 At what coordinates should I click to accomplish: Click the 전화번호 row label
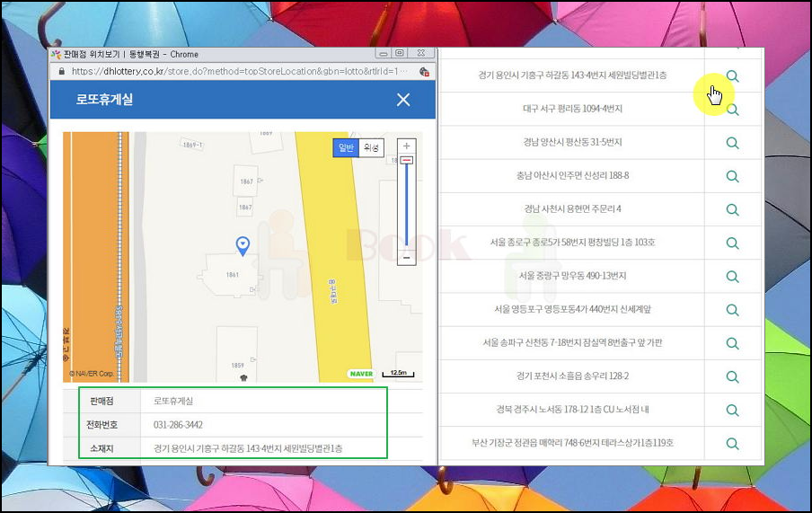click(x=101, y=425)
